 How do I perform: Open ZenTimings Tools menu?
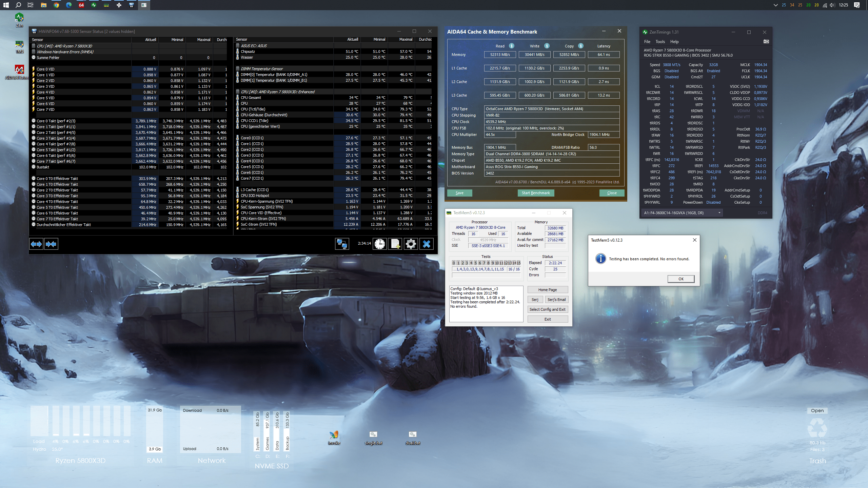pyautogui.click(x=660, y=42)
